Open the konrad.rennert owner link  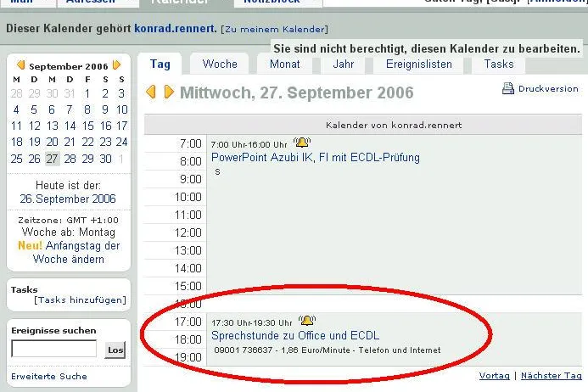click(x=175, y=29)
